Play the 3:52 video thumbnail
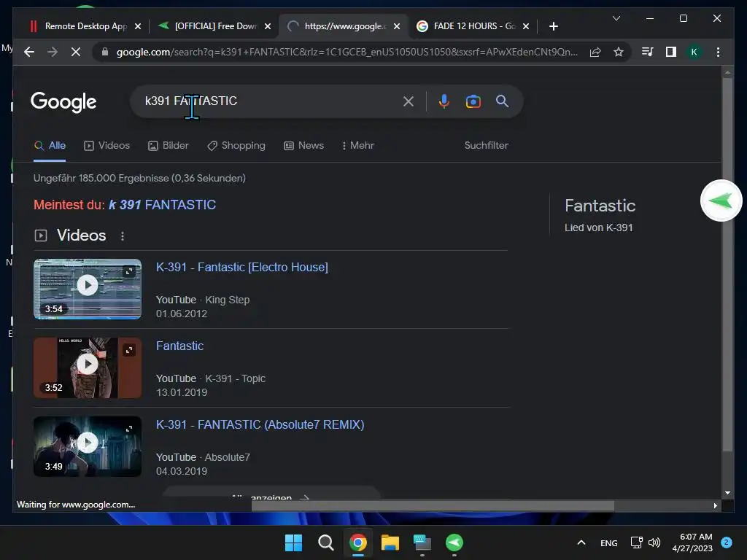This screenshot has width=747, height=560. (88, 367)
